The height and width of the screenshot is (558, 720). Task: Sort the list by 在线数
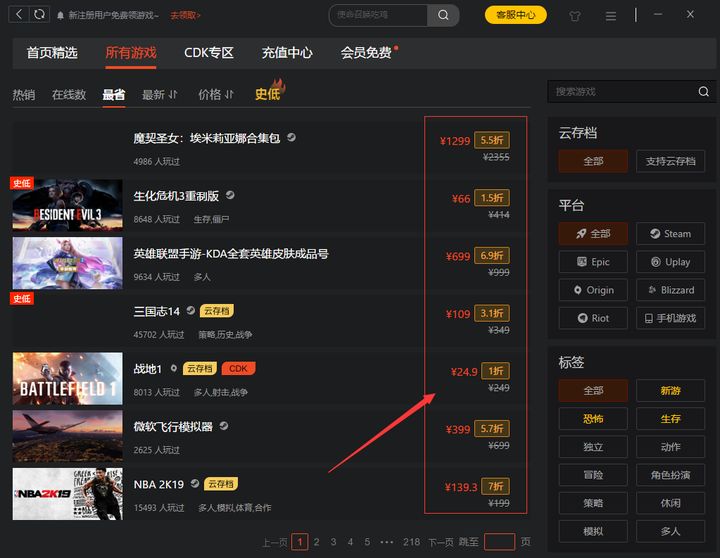point(69,95)
